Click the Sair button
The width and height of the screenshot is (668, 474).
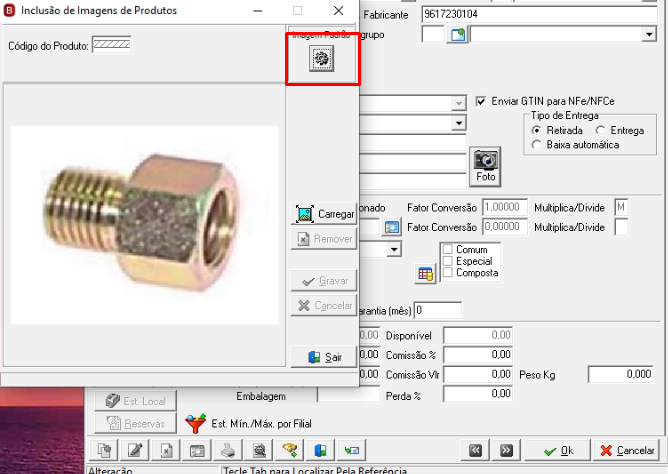point(324,357)
